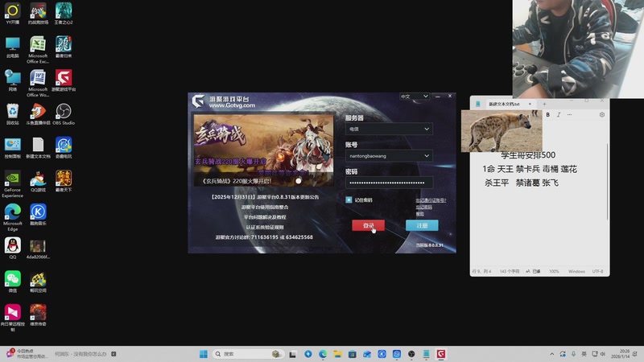Open the forgot-password link under remember password
Image resolution: width=644 pixels, height=362 pixels.
(x=423, y=208)
